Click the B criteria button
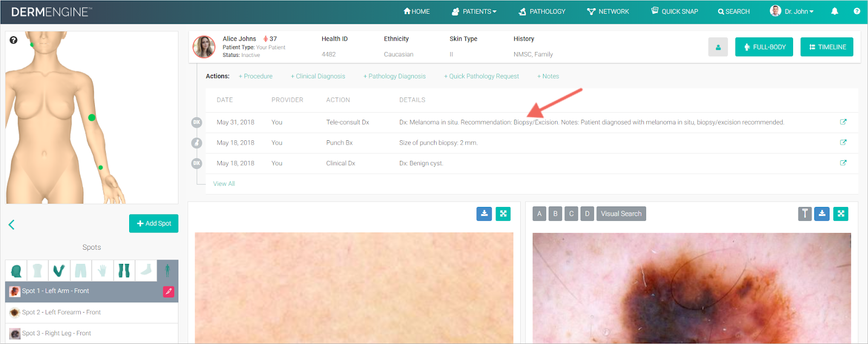 point(555,213)
